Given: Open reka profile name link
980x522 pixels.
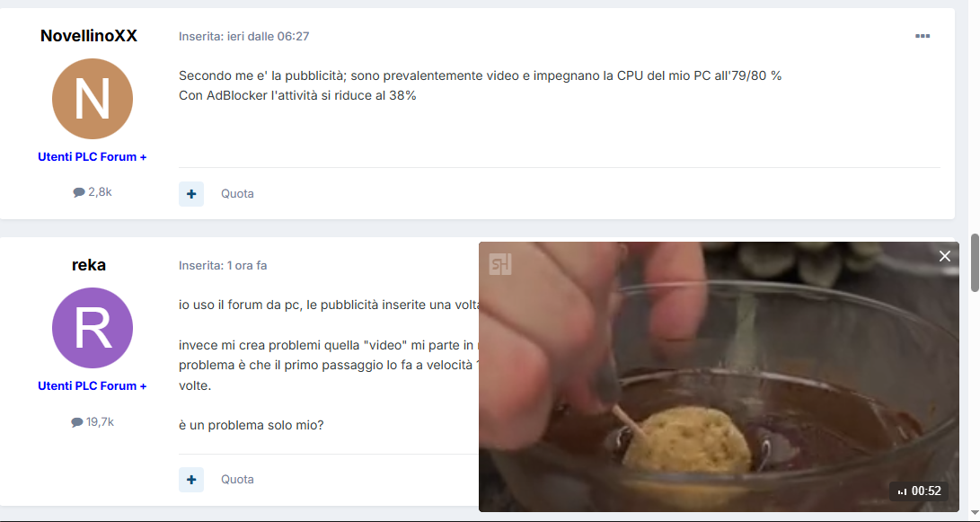Looking at the screenshot, I should pyautogui.click(x=89, y=265).
